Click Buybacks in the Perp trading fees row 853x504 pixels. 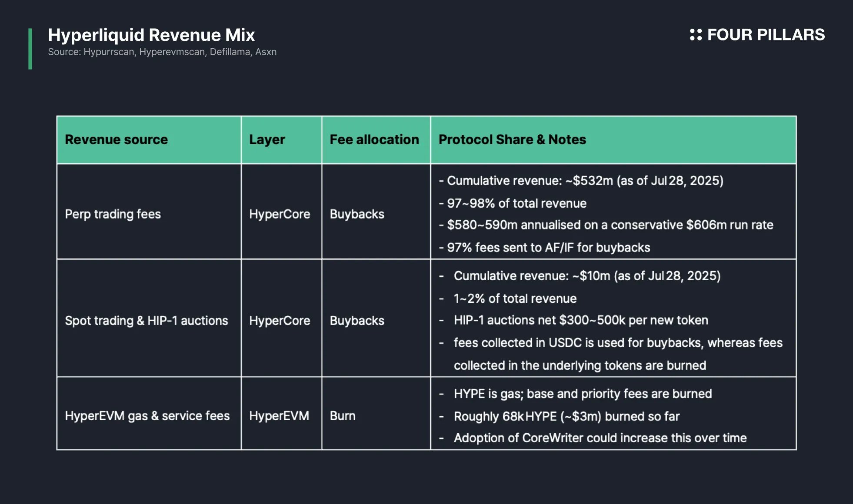point(357,214)
